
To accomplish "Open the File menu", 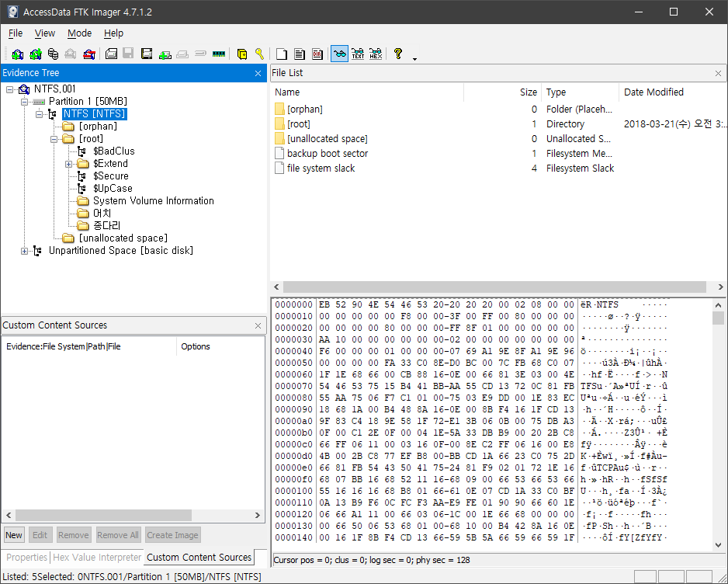I will coord(16,33).
